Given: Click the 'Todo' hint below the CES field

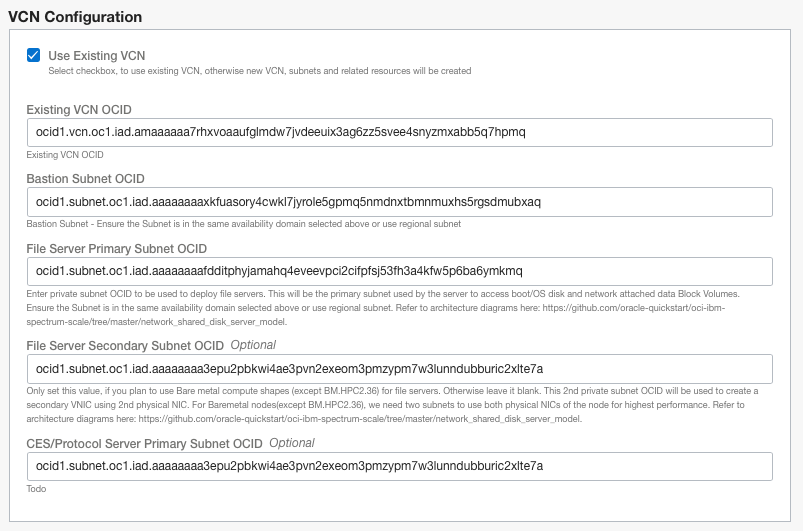Looking at the screenshot, I should (36, 489).
